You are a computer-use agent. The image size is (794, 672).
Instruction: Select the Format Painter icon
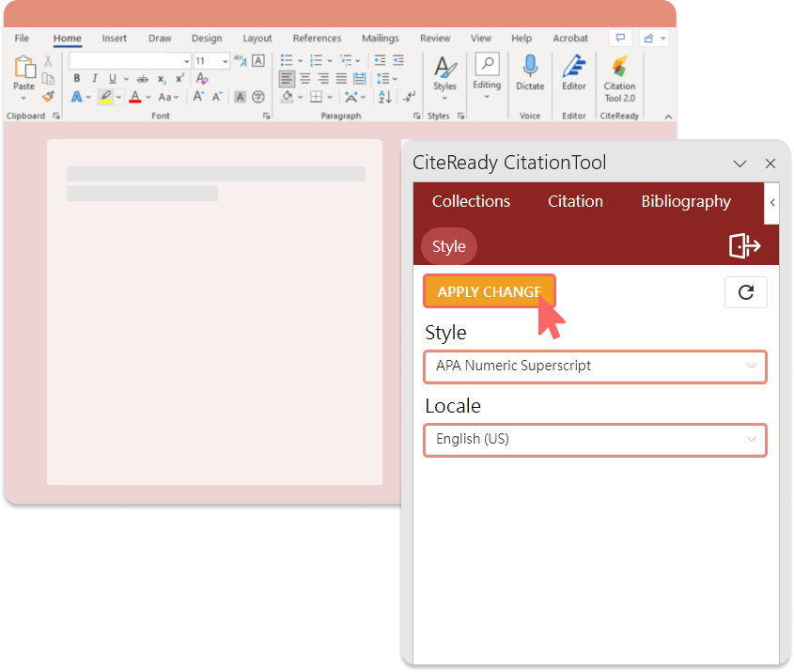pos(48,94)
